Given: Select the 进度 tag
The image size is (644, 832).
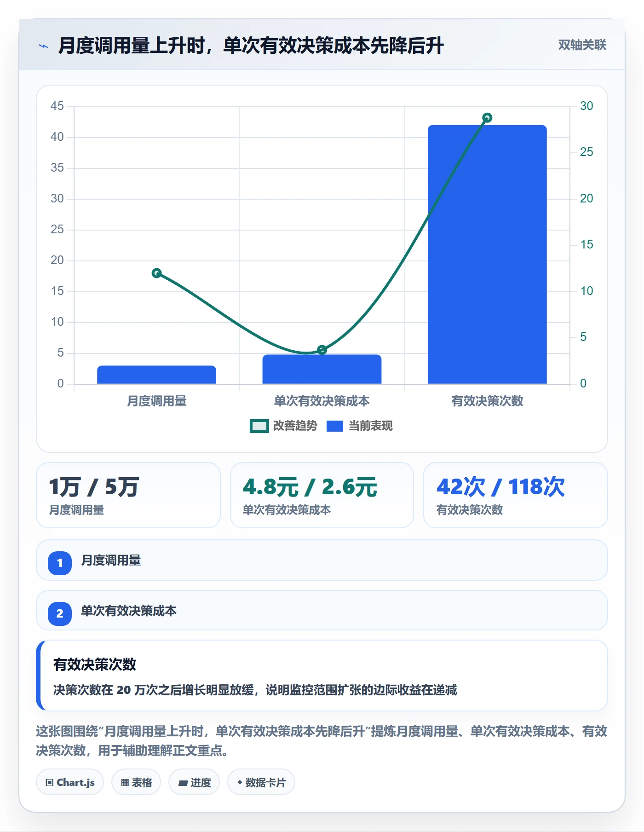Looking at the screenshot, I should [x=194, y=782].
